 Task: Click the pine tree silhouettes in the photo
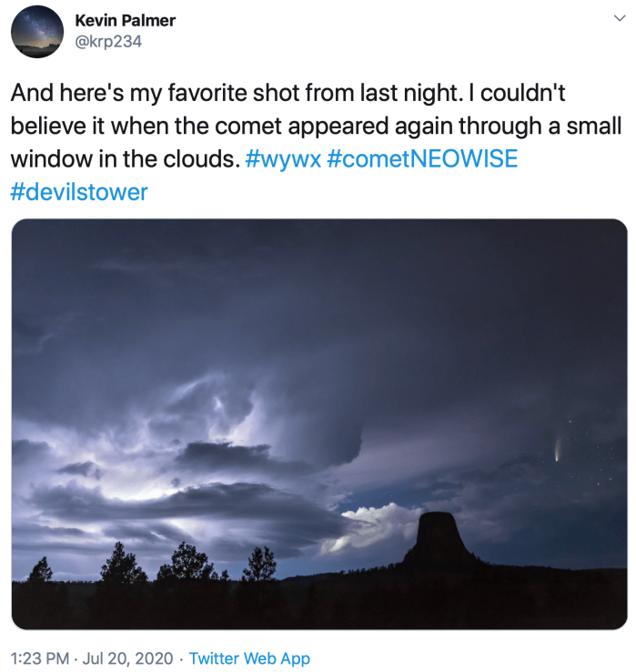123,565
